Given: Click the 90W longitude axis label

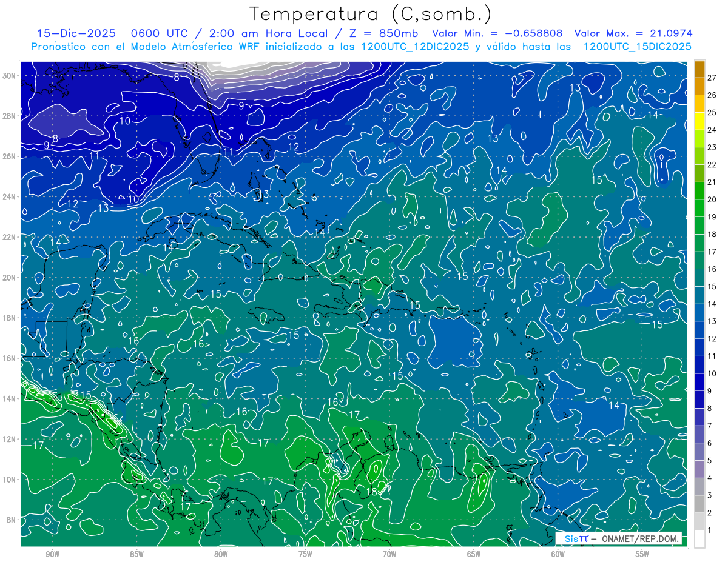Looking at the screenshot, I should [53, 554].
